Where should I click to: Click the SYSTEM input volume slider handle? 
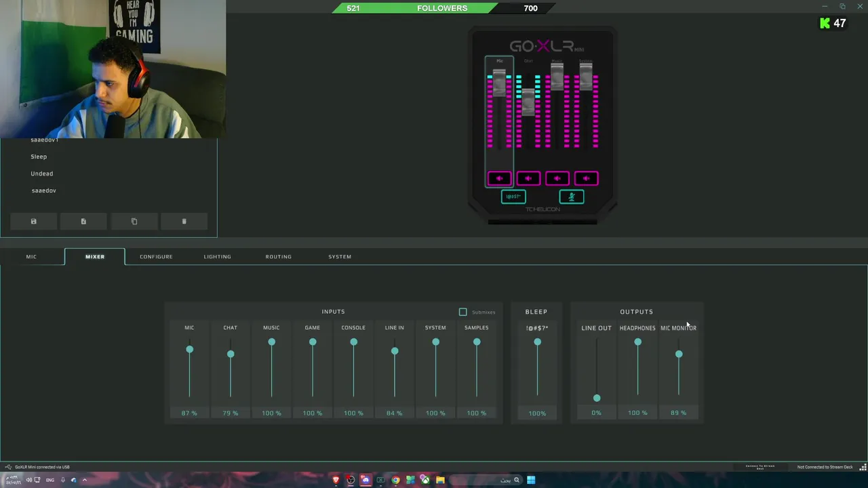(435, 342)
